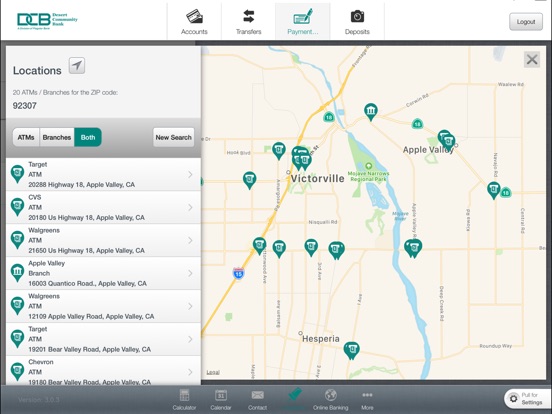Image resolution: width=552 pixels, height=414 pixels.
Task: Open the Transfers tab
Action: pos(249,21)
